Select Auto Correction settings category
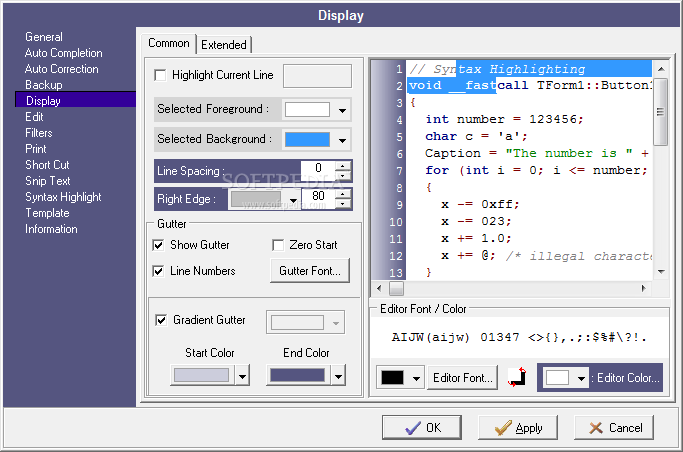 point(62,69)
